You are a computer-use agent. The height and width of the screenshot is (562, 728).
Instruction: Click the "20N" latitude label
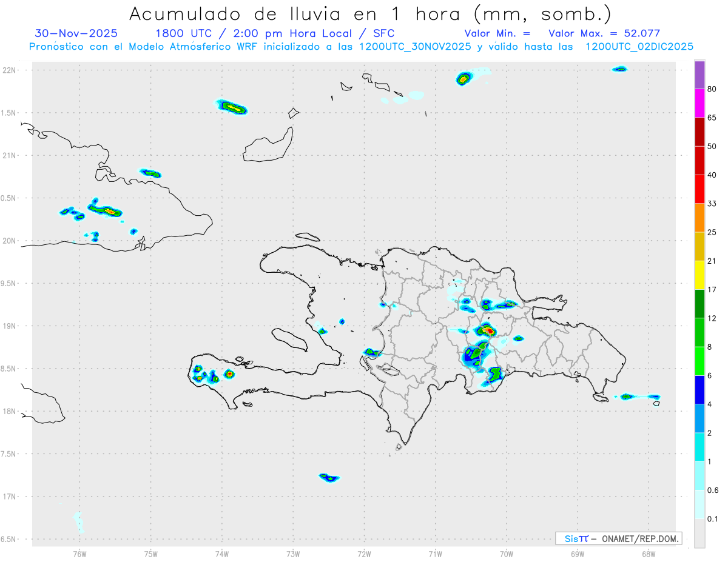pyautogui.click(x=10, y=241)
